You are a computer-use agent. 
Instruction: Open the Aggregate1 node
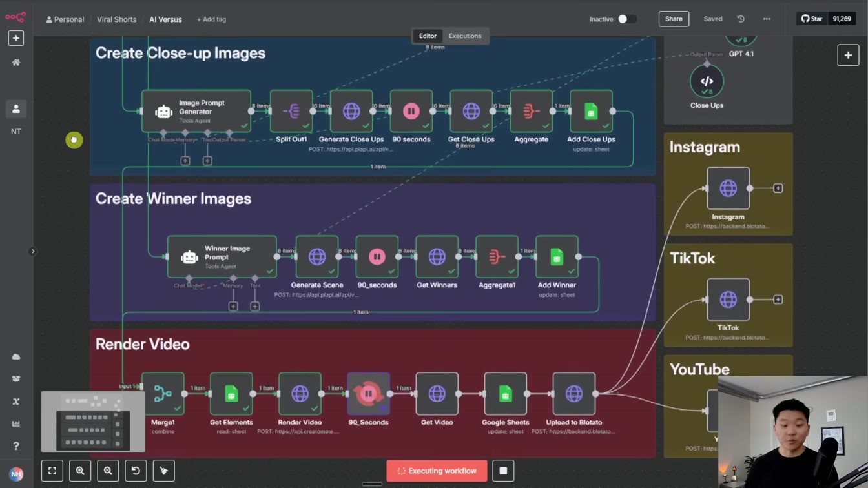click(497, 257)
